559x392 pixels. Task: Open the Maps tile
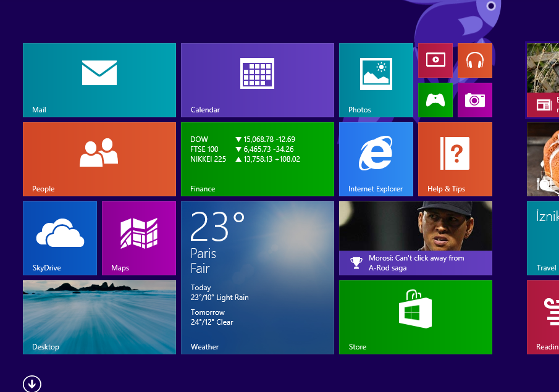(139, 238)
